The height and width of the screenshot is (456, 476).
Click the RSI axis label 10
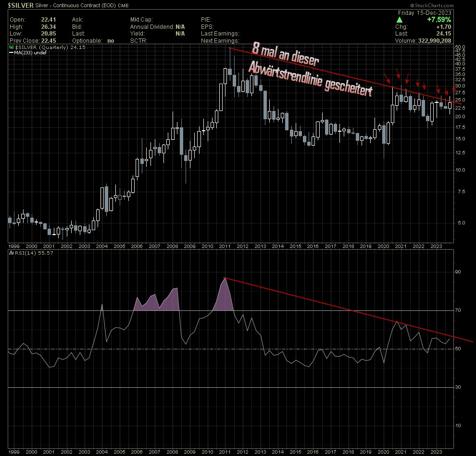(x=458, y=425)
